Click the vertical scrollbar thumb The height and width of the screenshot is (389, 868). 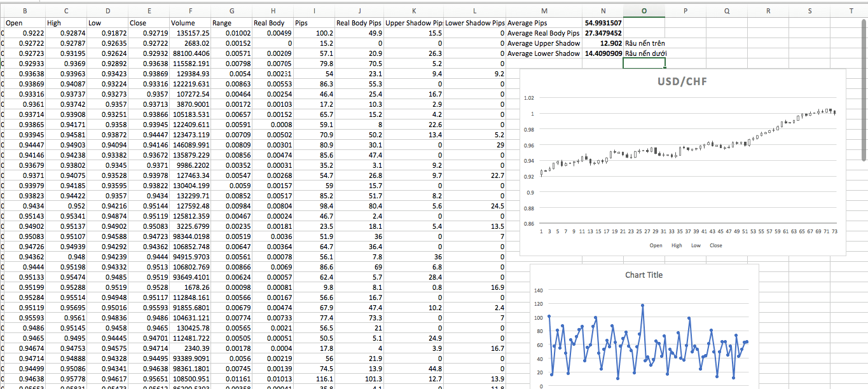pyautogui.click(x=864, y=89)
